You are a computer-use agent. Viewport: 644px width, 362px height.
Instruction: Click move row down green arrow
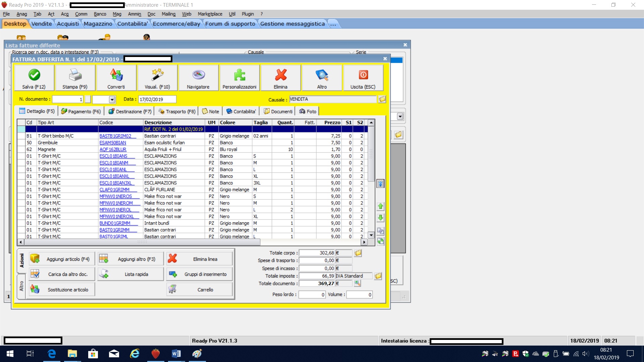(380, 218)
